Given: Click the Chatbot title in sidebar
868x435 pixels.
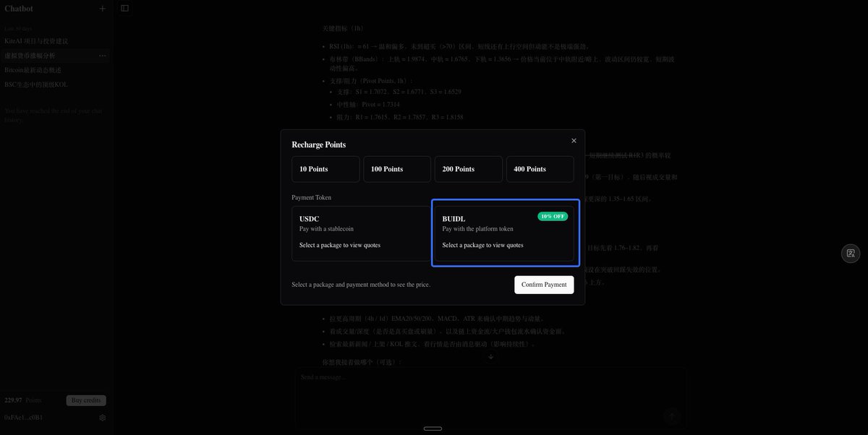Looking at the screenshot, I should [19, 9].
